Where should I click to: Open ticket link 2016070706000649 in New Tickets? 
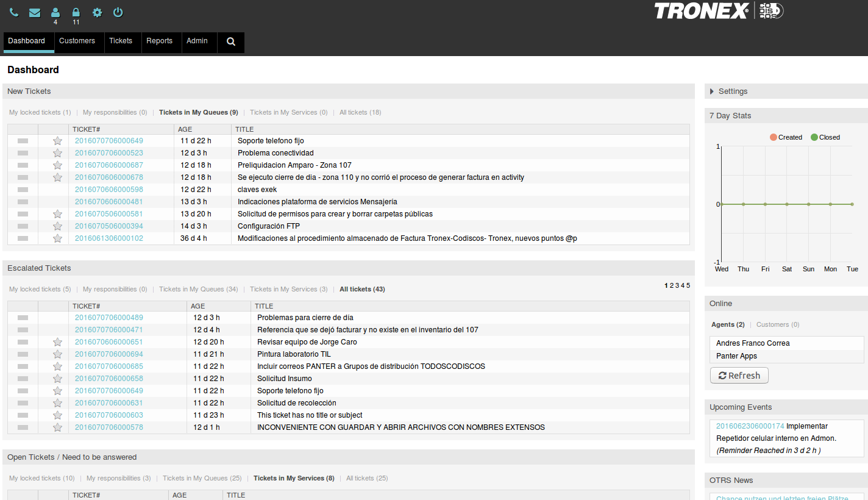click(x=109, y=141)
